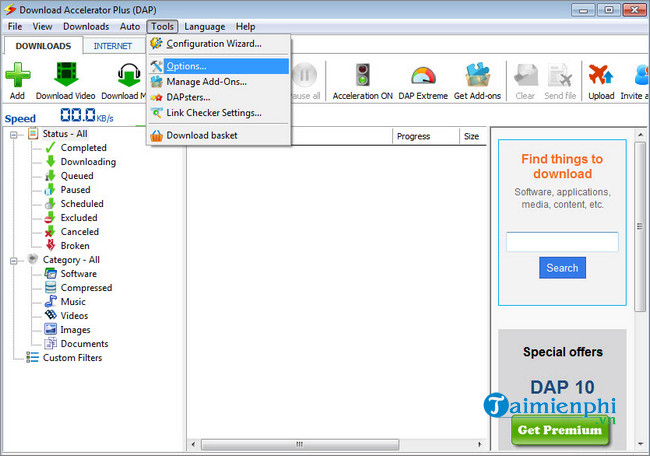650x456 pixels.
Task: Show Canceled downloads
Action: point(80,232)
